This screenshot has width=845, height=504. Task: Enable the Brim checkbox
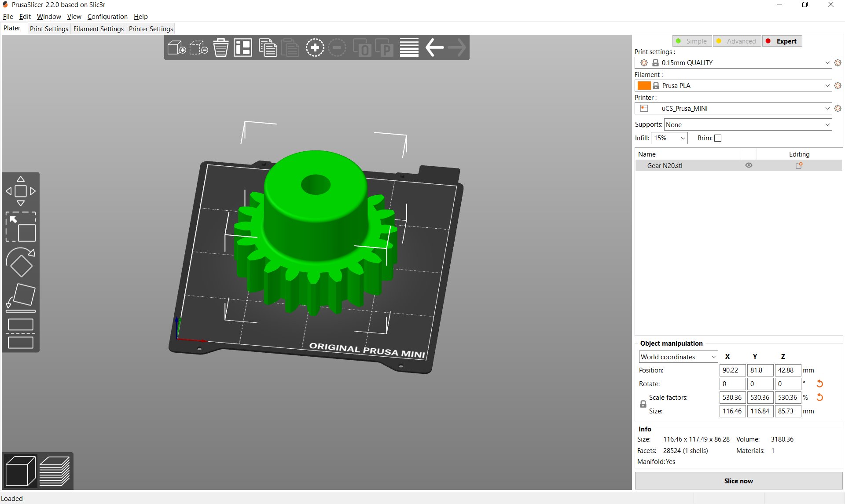[x=718, y=138]
